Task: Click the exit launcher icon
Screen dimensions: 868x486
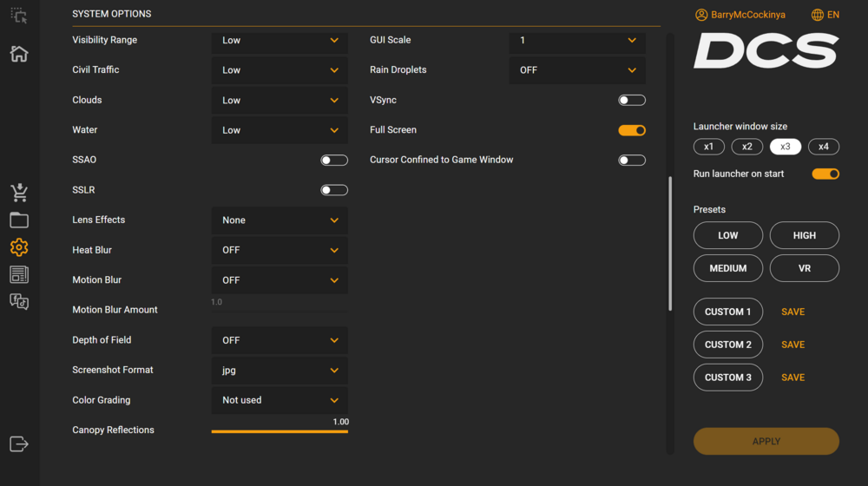Action: coord(19,443)
